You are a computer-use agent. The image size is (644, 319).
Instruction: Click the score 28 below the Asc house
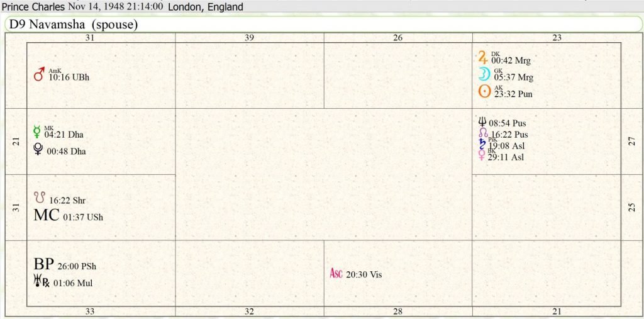pos(397,311)
